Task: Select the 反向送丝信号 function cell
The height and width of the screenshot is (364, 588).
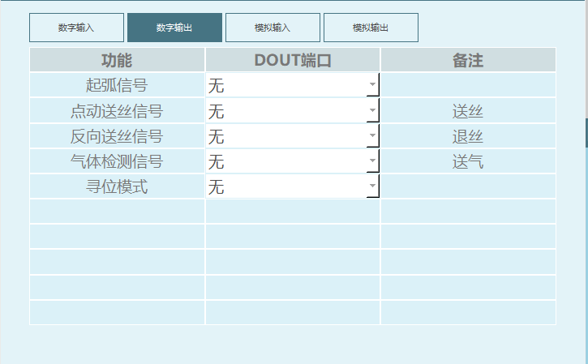Action: click(117, 135)
